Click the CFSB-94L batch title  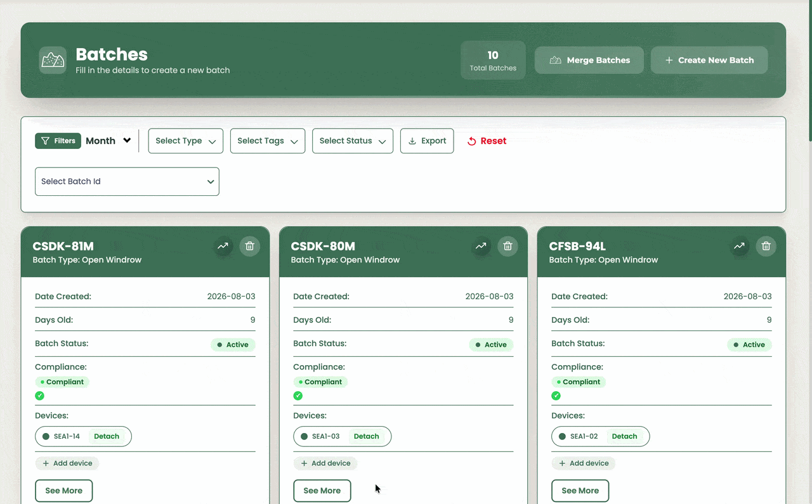(577, 246)
